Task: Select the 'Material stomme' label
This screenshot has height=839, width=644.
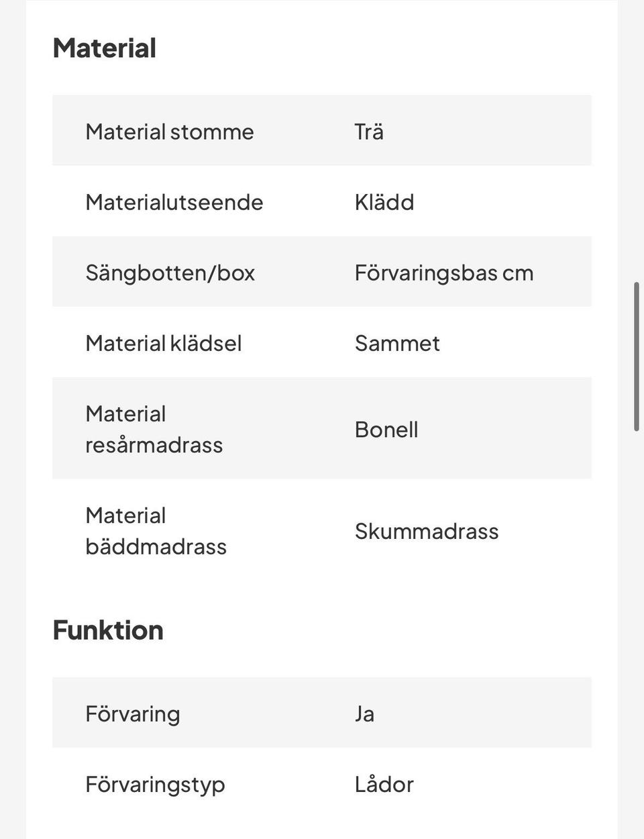Action: (x=170, y=132)
